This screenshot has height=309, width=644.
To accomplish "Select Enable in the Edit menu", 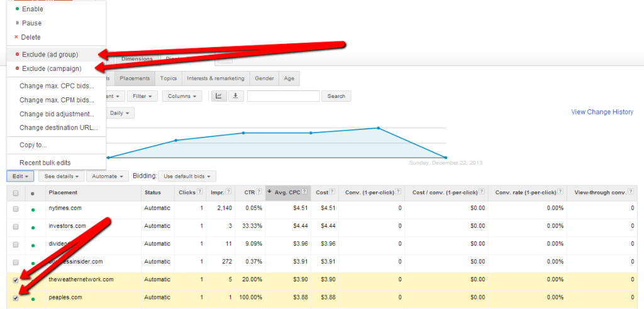I will click(x=56, y=9).
